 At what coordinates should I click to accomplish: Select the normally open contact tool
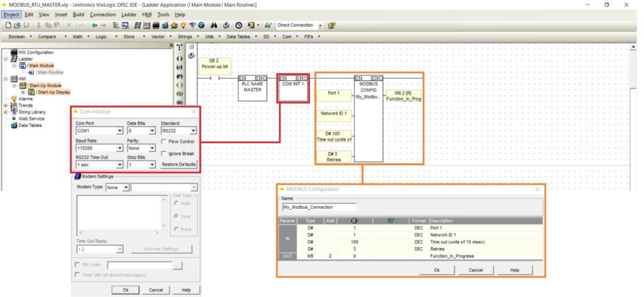pyautogui.click(x=179, y=59)
